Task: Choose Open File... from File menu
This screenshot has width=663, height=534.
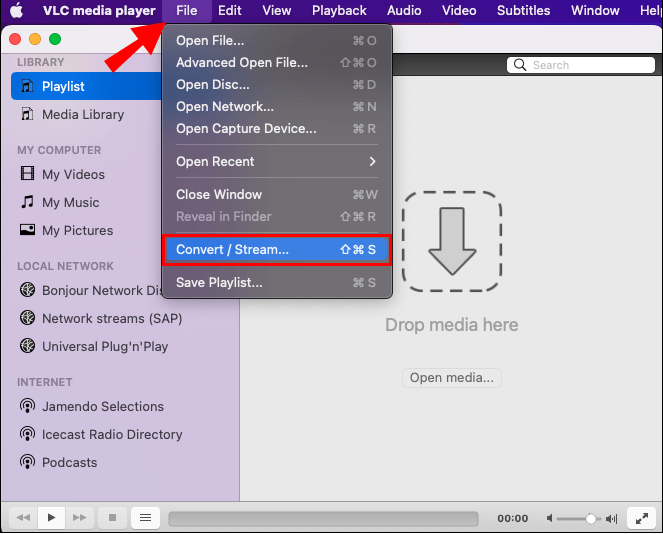Action: (277, 41)
